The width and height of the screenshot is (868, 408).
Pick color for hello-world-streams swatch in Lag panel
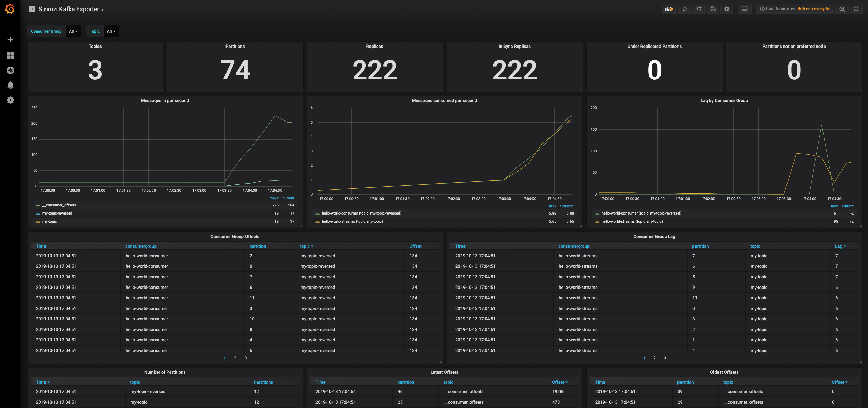(597, 222)
